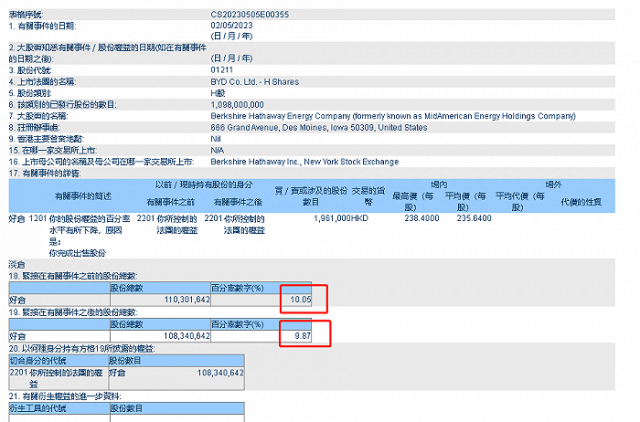640x422 pixels.
Task: Click the percentage figure "9.87"
Action: [x=302, y=336]
